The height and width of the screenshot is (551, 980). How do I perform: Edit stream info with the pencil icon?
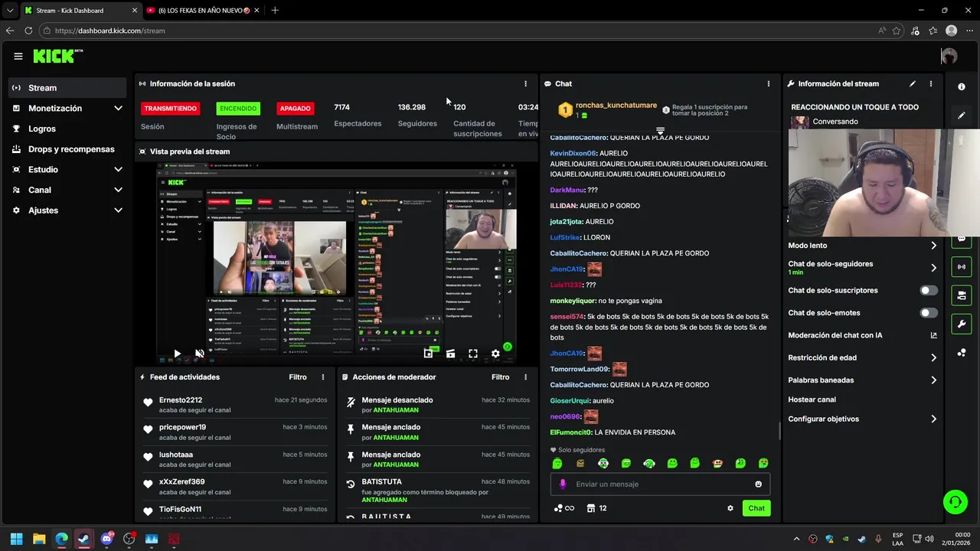(x=912, y=83)
